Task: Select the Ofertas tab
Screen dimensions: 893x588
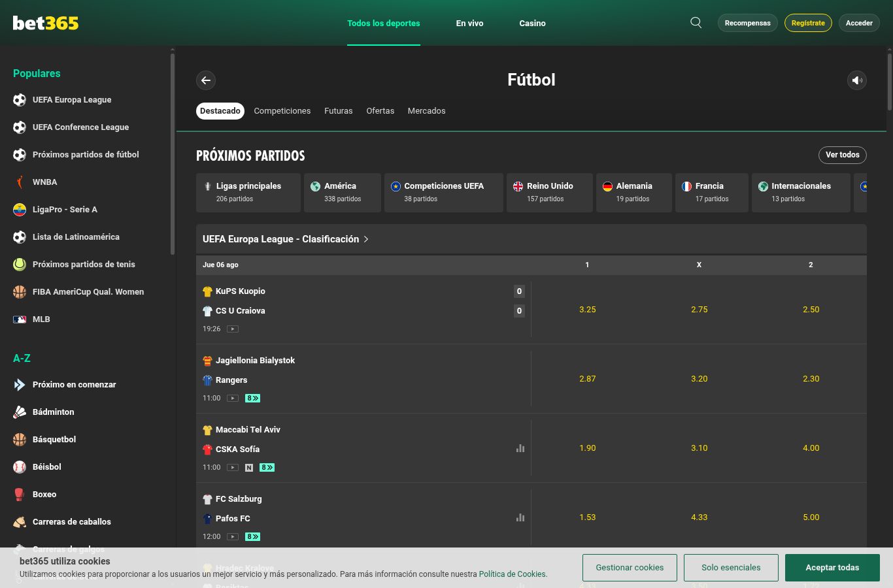Action: pos(380,111)
